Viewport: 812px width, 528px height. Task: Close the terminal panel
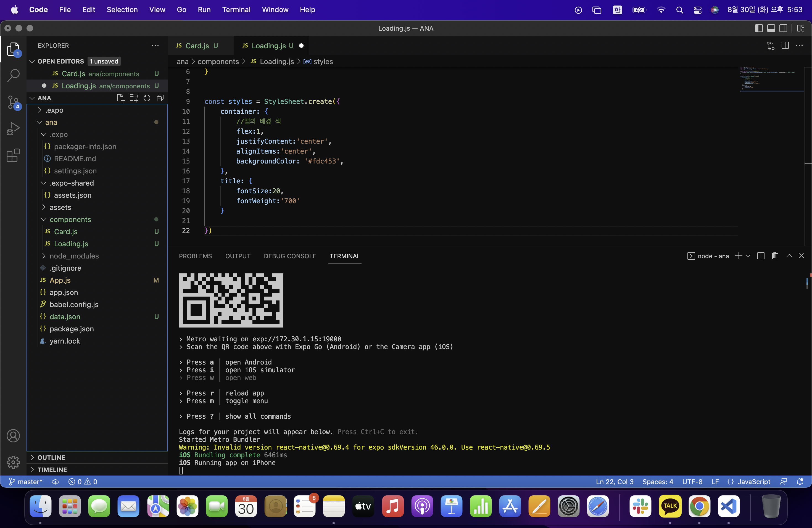pyautogui.click(x=802, y=256)
